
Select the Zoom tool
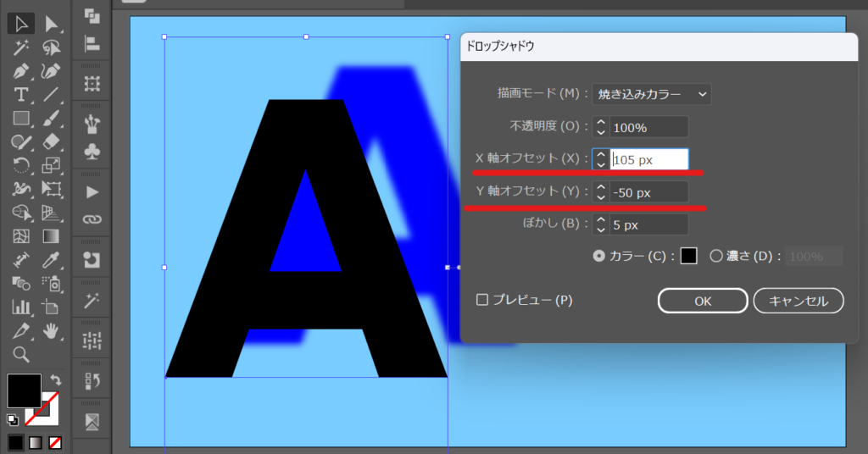click(21, 354)
